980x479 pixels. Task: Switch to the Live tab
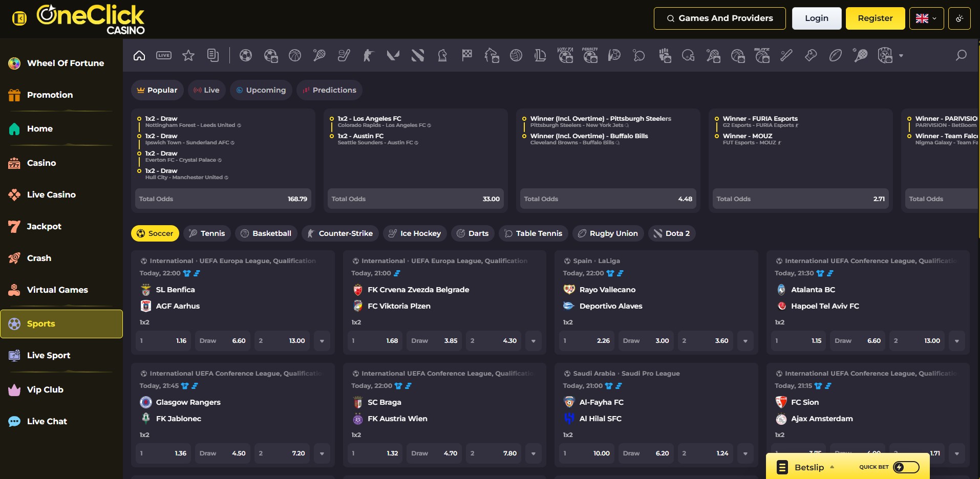coord(207,90)
